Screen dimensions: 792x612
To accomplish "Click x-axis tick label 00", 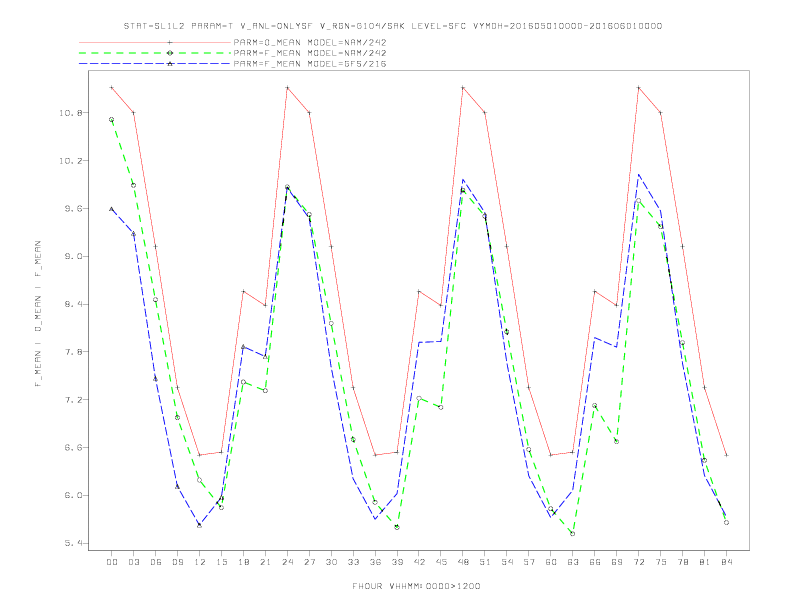I will pos(112,562).
